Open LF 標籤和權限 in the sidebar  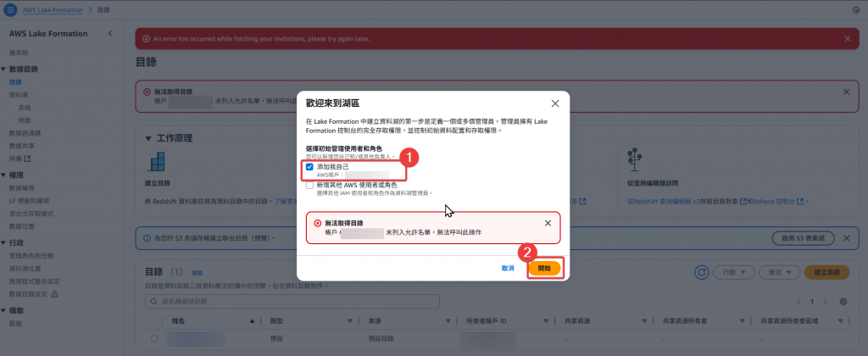click(30, 201)
